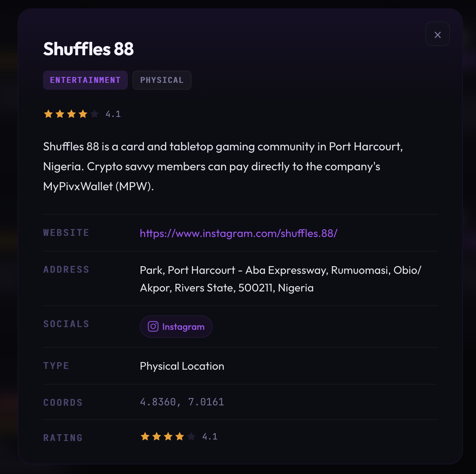476x474 pixels.
Task: Click the first gold star under the title
Action: [x=48, y=114]
